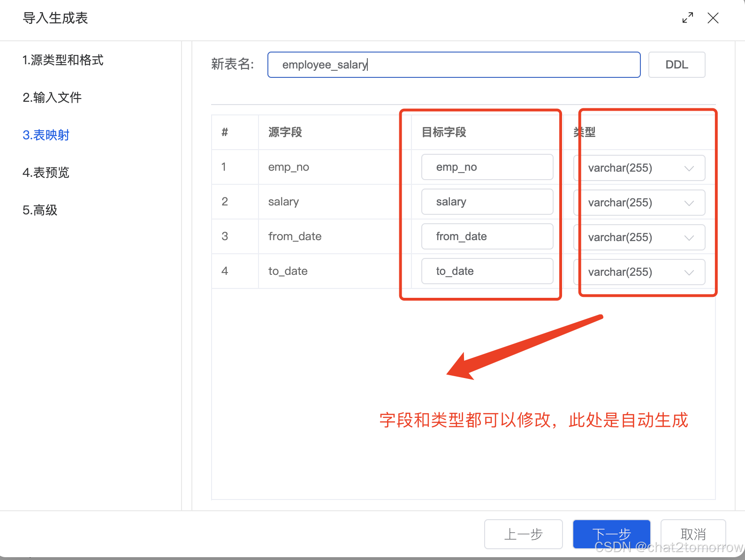The width and height of the screenshot is (745, 560).
Task: Click the 新表名 label
Action: [x=233, y=64]
